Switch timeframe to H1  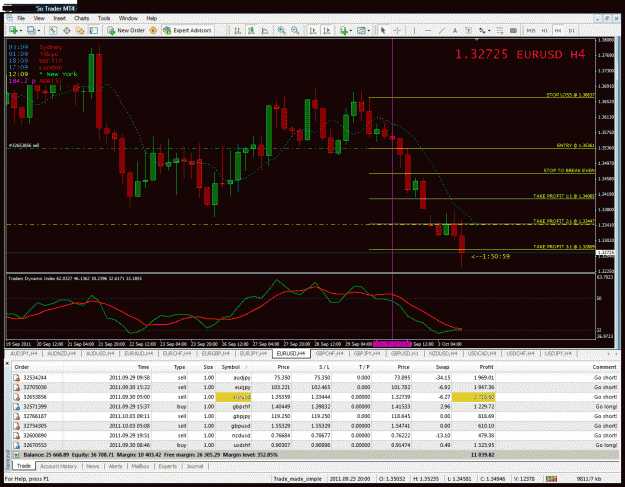(x=544, y=31)
